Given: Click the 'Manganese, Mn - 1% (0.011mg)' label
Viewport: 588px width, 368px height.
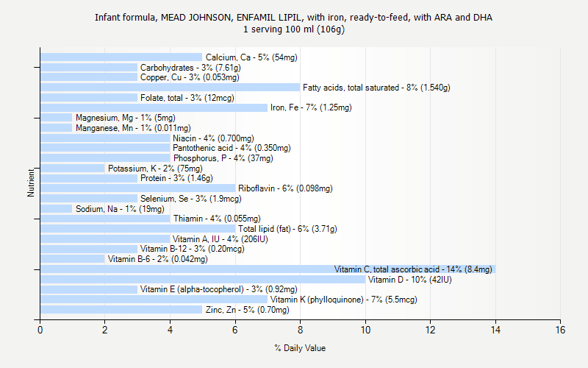Looking at the screenshot, I should tap(133, 128).
